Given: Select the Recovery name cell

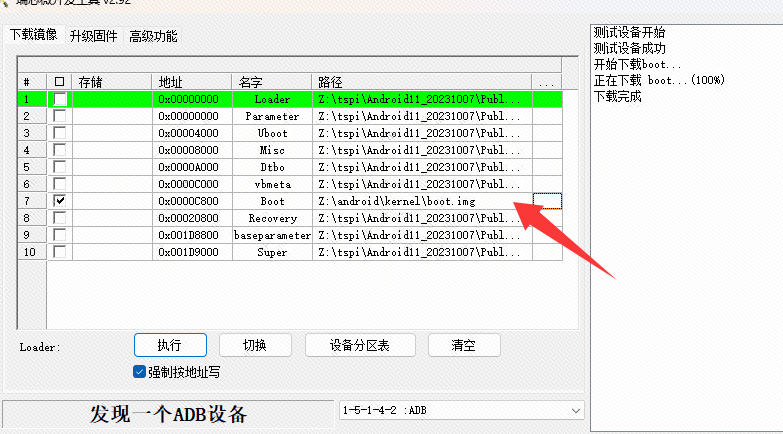Looking at the screenshot, I should click(272, 218).
